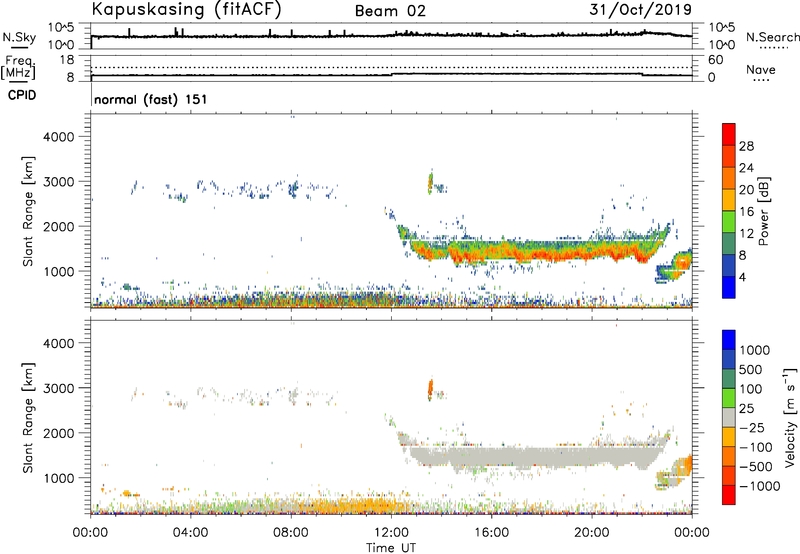Click the '12:00' time axis label
This screenshot has width=800, height=554.
point(391,533)
